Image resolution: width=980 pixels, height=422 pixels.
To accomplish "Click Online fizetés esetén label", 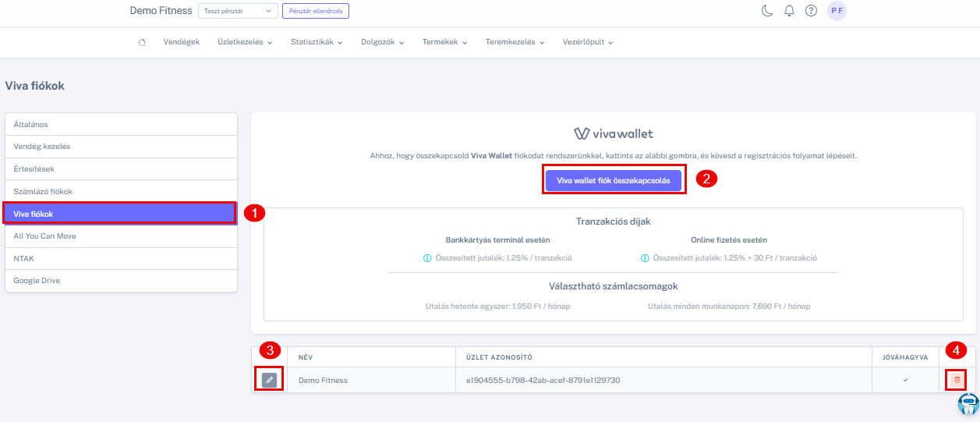I will tap(729, 239).
